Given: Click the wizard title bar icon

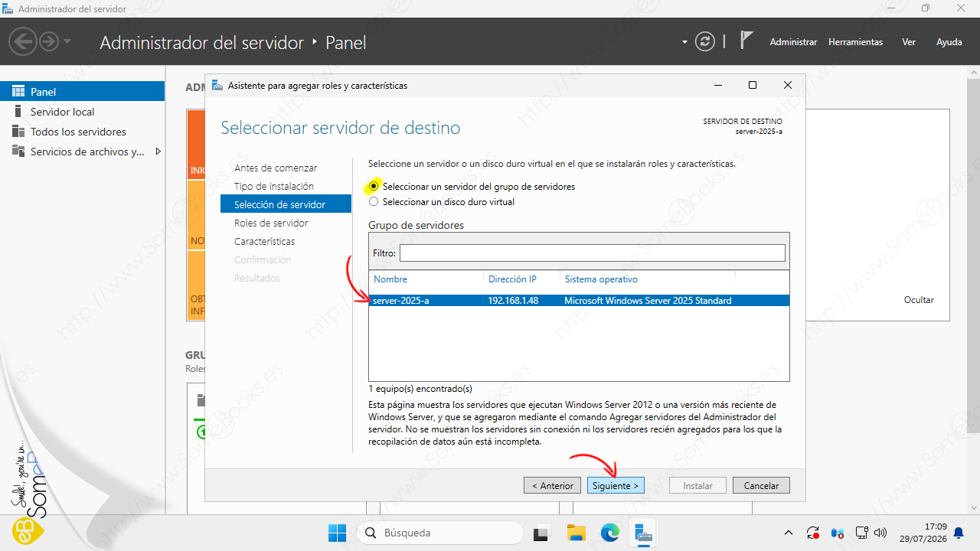Looking at the screenshot, I should point(217,85).
